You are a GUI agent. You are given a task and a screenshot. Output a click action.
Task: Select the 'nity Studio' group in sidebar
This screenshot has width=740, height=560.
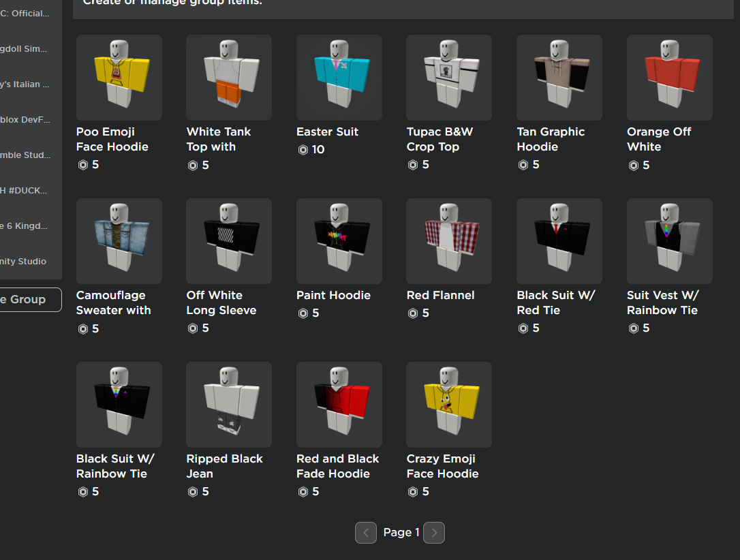click(x=23, y=261)
